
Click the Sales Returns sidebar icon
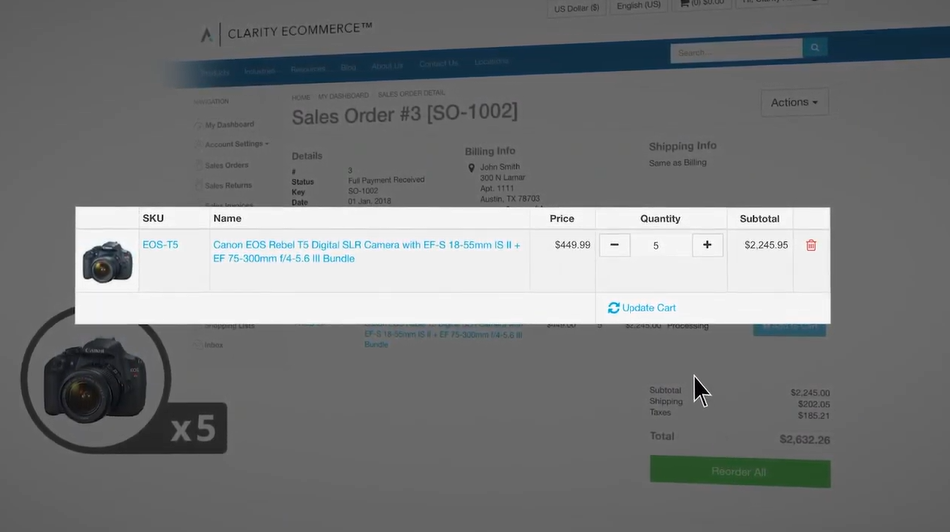[199, 185]
